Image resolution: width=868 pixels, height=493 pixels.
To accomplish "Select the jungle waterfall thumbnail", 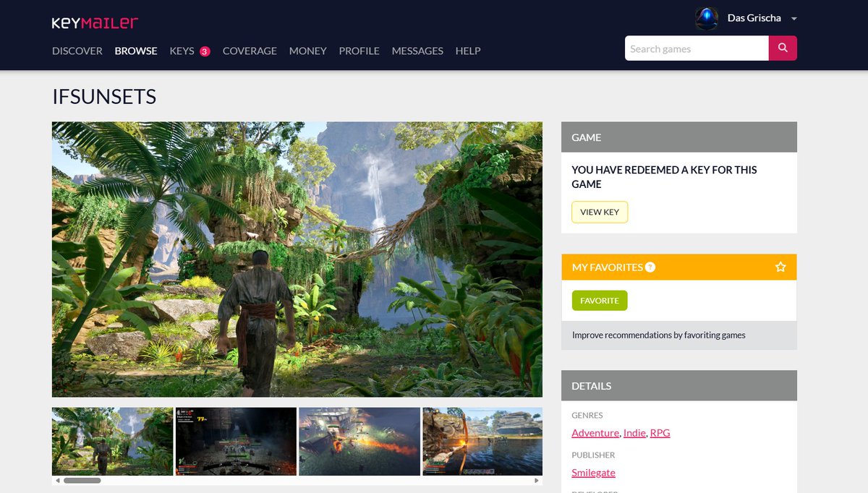I will tap(112, 441).
